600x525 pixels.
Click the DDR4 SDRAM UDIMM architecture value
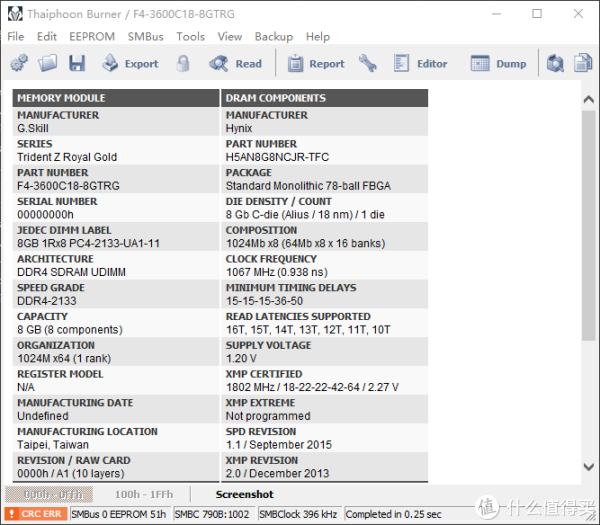pyautogui.click(x=71, y=272)
